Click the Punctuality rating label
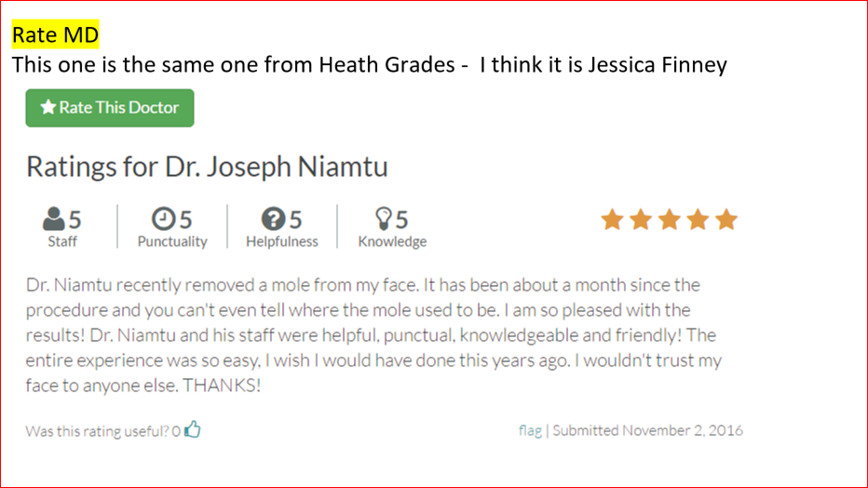868x488 pixels. [172, 242]
